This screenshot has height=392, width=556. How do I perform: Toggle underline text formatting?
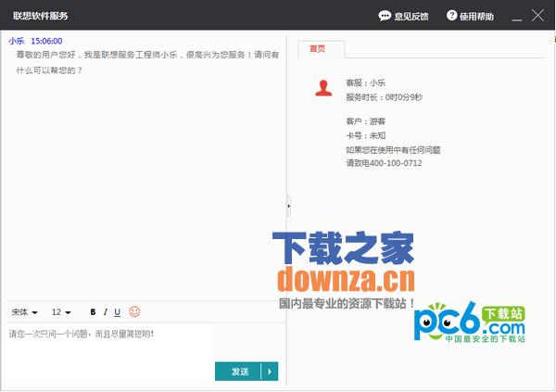[118, 312]
